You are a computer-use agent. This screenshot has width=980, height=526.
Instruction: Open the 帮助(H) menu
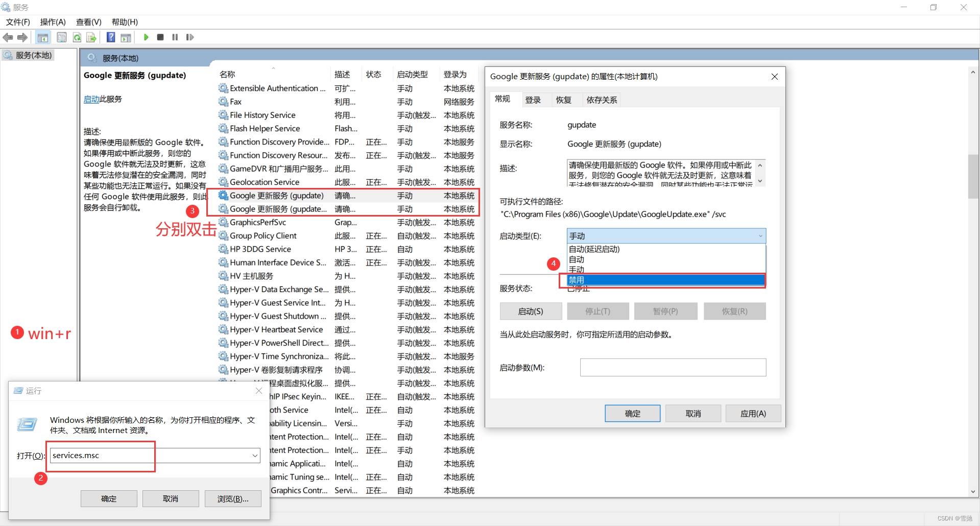(x=125, y=22)
